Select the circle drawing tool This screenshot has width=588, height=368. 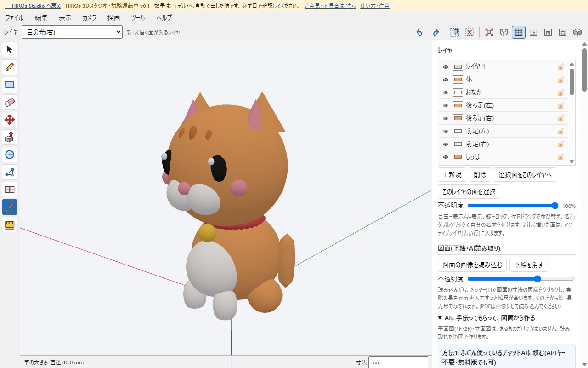tap(10, 155)
